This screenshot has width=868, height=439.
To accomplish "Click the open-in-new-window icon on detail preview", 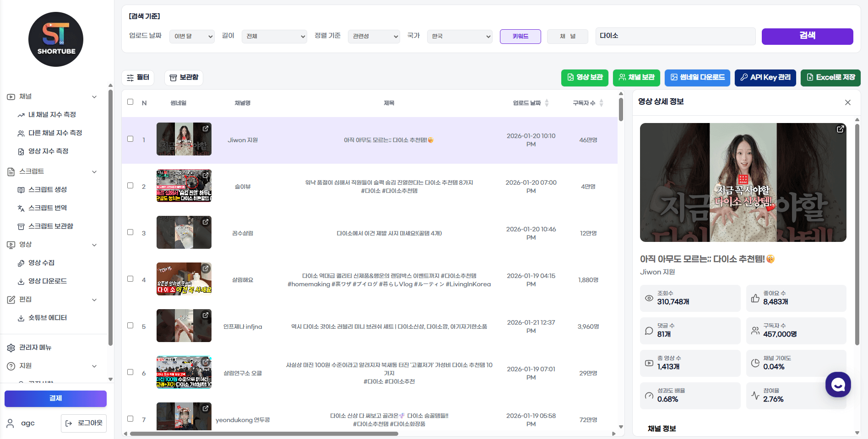I will (x=840, y=129).
